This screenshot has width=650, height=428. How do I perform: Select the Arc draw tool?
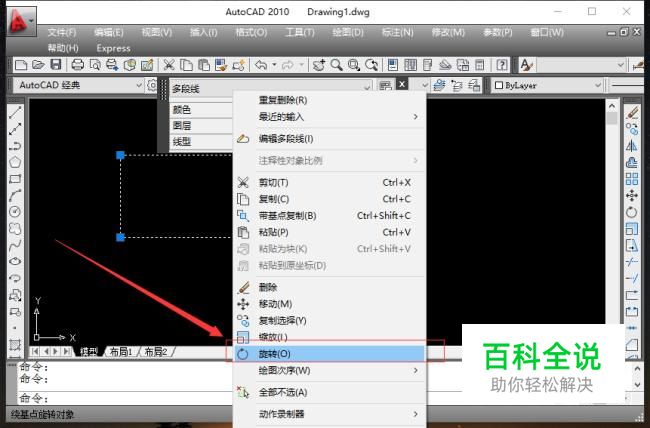tap(15, 195)
